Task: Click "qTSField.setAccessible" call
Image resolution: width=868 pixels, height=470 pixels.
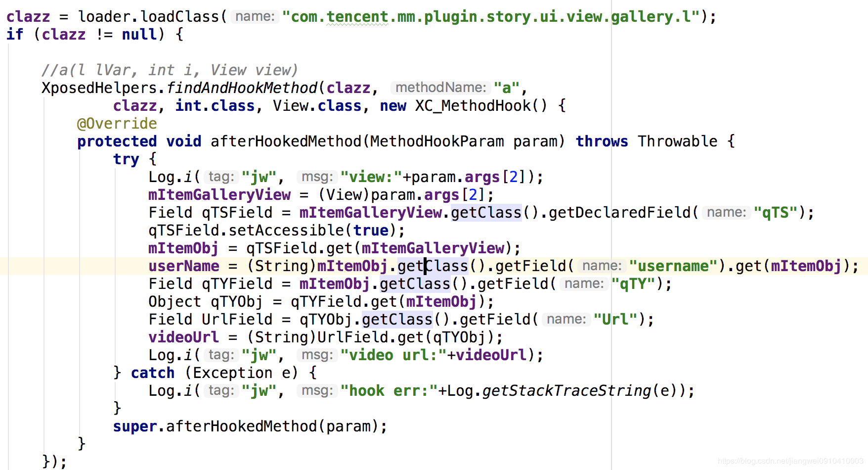Action: [x=246, y=230]
